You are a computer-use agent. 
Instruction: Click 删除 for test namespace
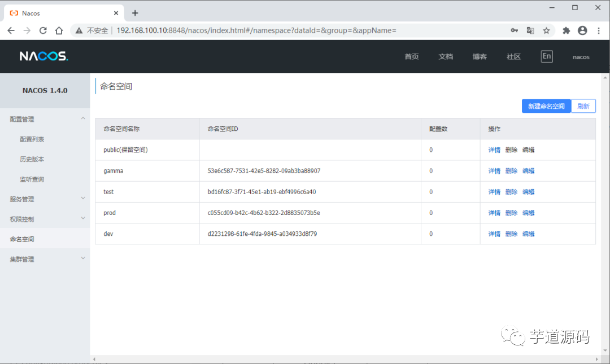click(511, 192)
